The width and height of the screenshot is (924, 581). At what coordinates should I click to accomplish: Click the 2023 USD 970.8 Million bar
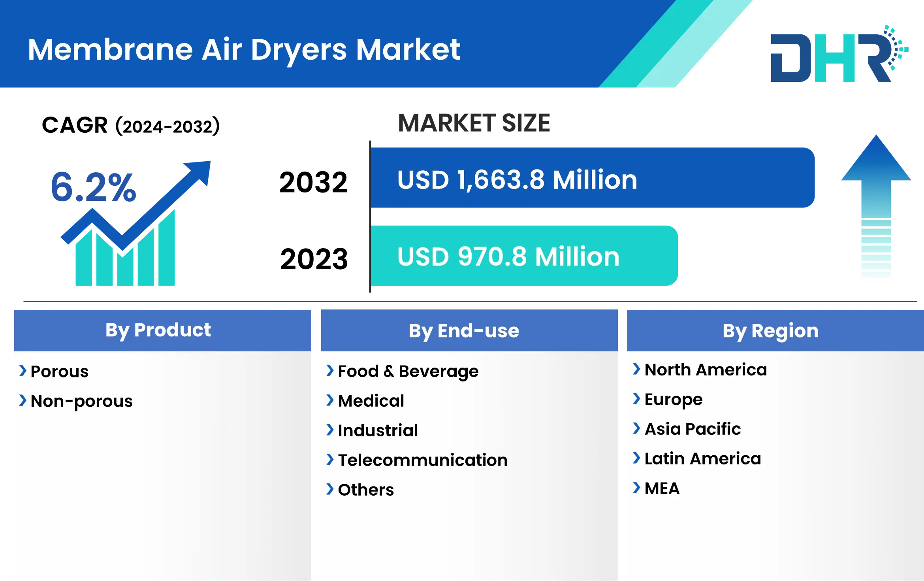pyautogui.click(x=524, y=256)
